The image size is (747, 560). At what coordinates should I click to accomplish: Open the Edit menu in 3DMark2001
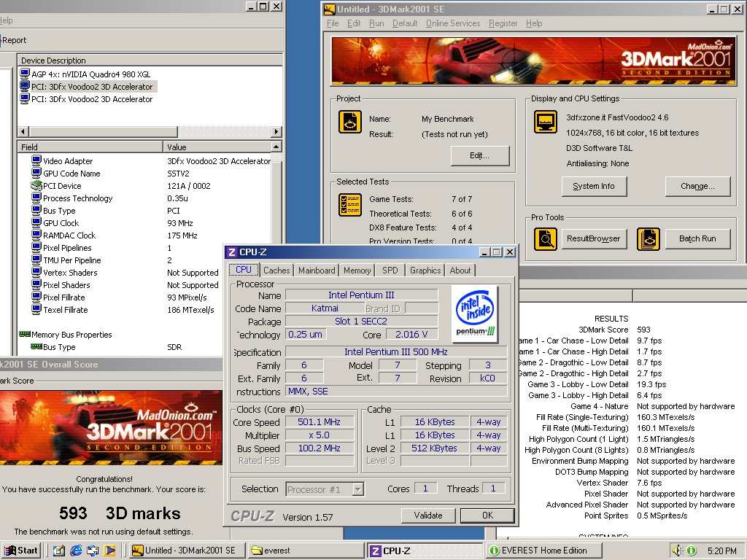354,23
